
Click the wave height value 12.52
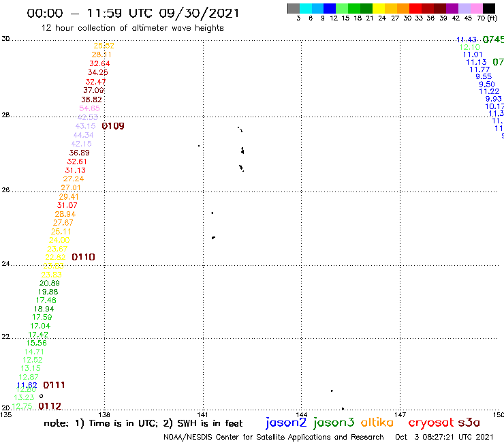point(33,360)
